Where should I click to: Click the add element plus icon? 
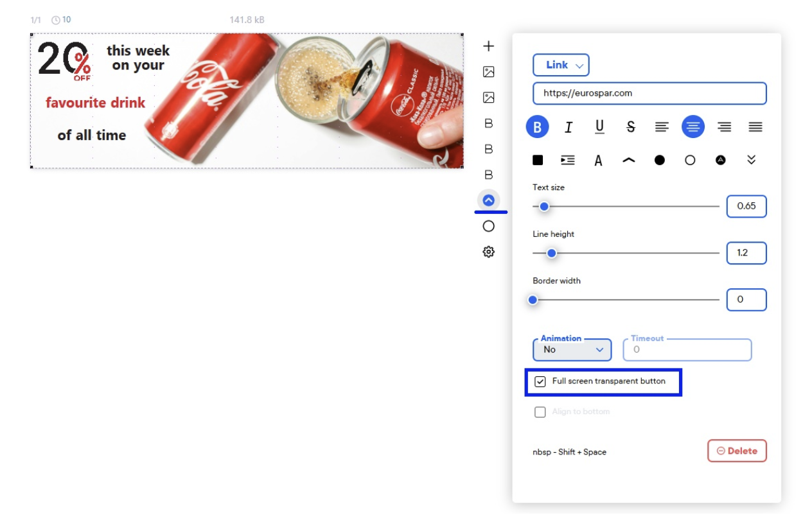point(489,45)
